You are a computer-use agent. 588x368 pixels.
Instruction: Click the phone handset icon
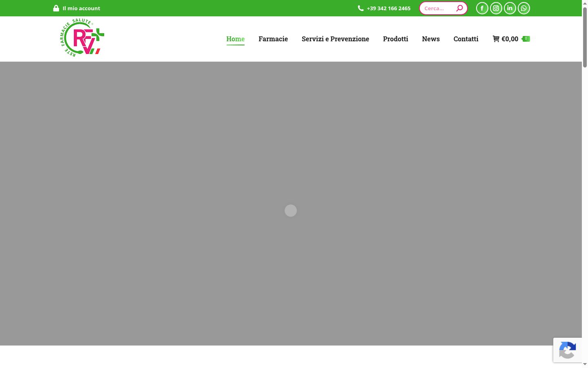(x=361, y=8)
